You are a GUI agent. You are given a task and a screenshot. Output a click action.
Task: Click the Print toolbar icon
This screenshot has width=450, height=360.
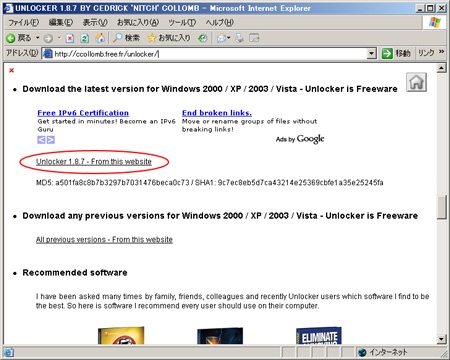click(239, 38)
